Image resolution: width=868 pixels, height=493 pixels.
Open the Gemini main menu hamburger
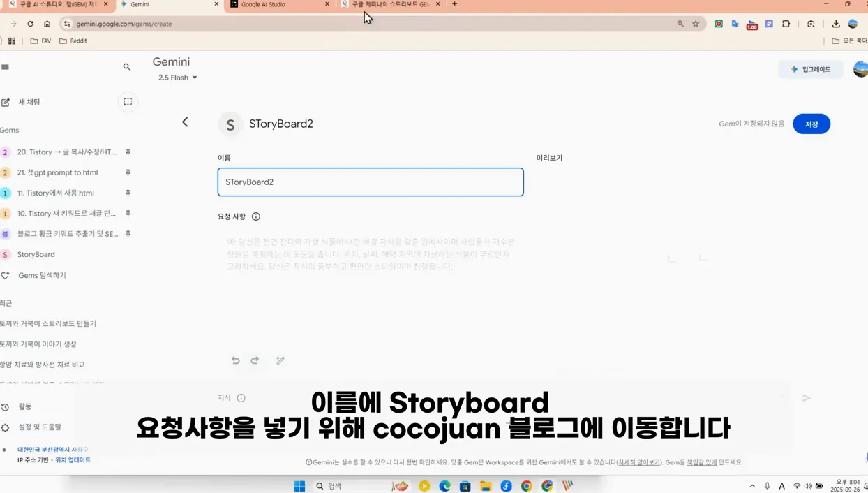[5, 67]
